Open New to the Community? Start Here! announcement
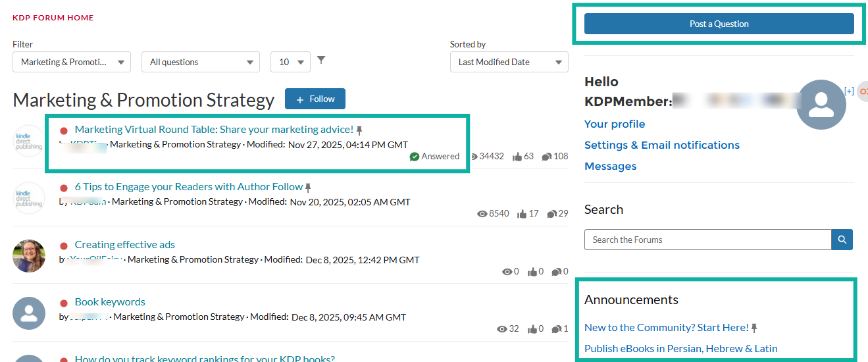Screen dimensions: 868x362 (667, 327)
